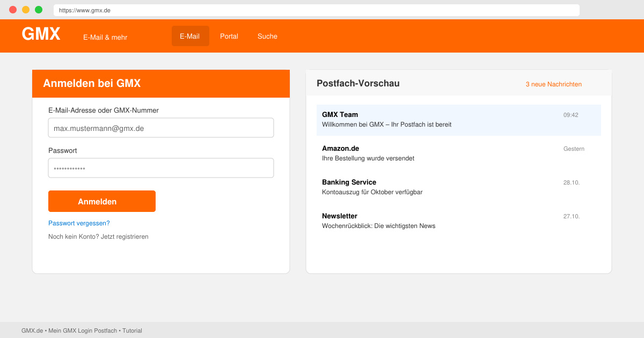Open the Suche tab

(x=267, y=36)
